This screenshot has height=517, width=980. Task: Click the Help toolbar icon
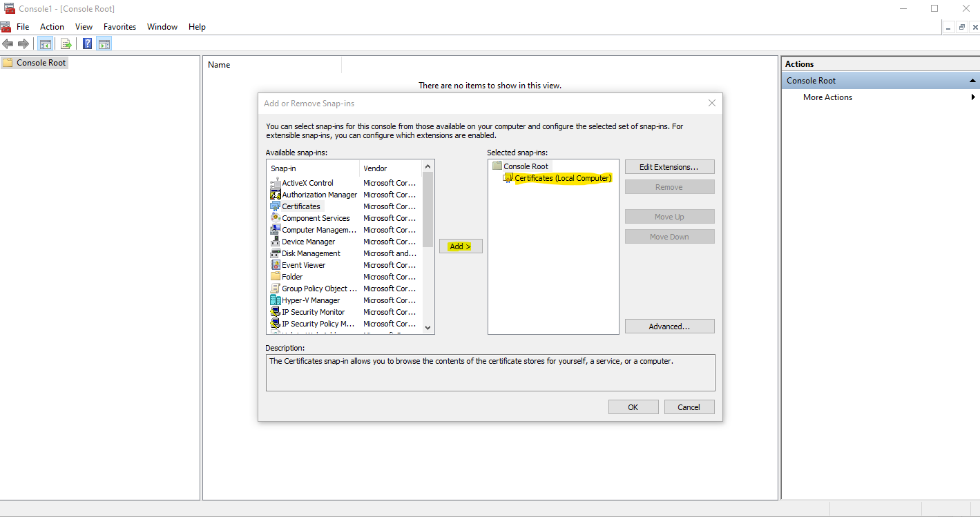click(87, 43)
